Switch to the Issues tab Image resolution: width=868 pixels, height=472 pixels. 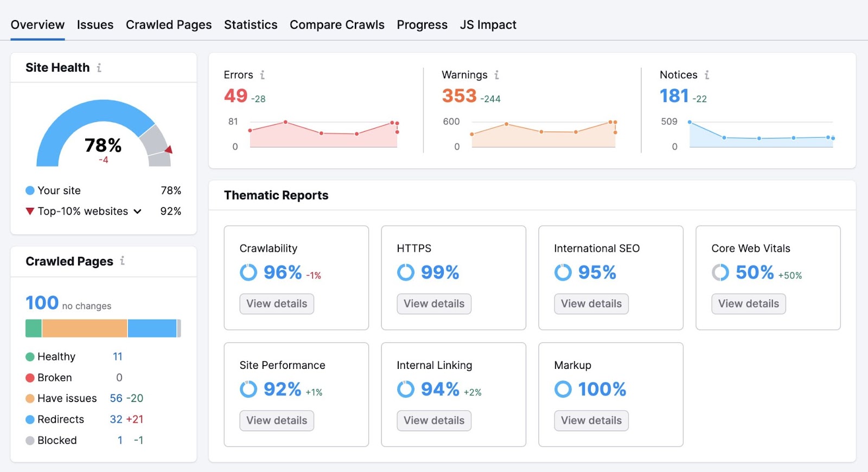tap(95, 25)
